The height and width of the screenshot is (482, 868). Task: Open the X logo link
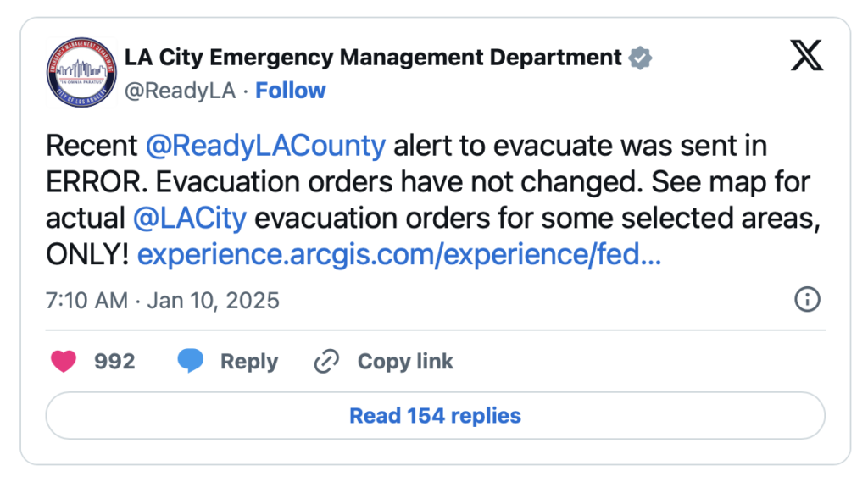point(805,57)
